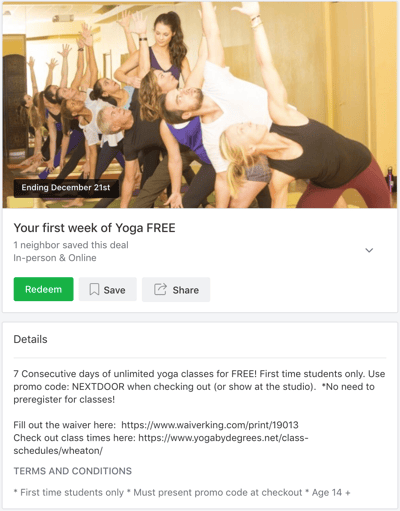Image resolution: width=400 pixels, height=511 pixels.
Task: Click the Details section heading
Action: 30,339
